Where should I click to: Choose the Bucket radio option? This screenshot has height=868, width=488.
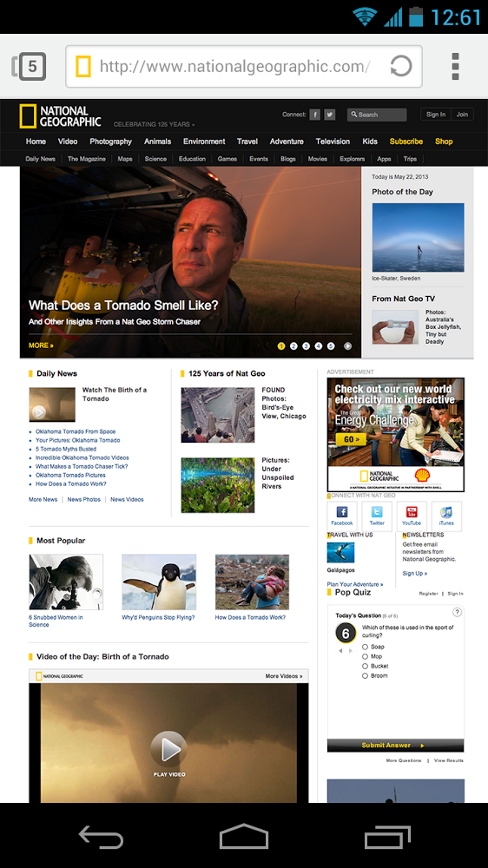click(x=365, y=666)
